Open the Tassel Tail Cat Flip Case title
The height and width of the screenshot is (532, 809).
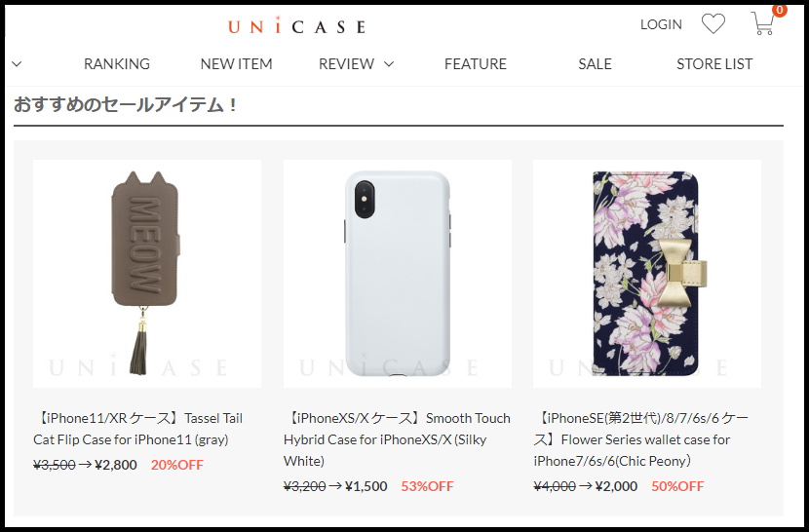click(x=138, y=429)
